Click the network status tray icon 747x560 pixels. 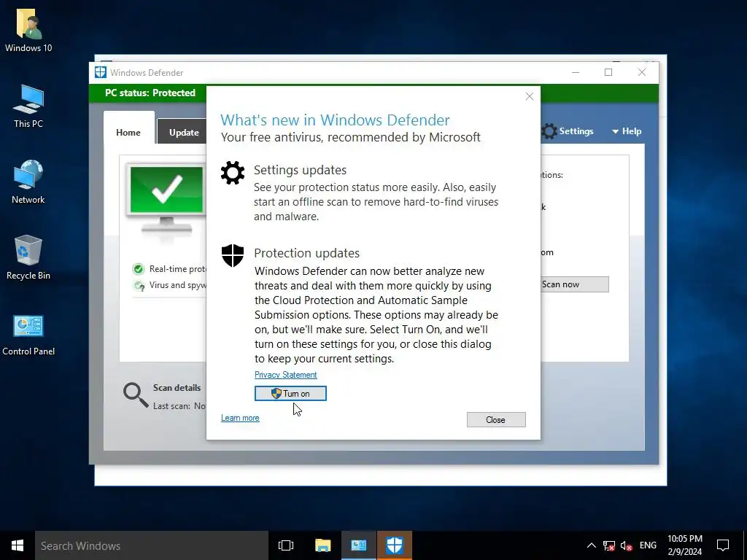[x=609, y=545]
